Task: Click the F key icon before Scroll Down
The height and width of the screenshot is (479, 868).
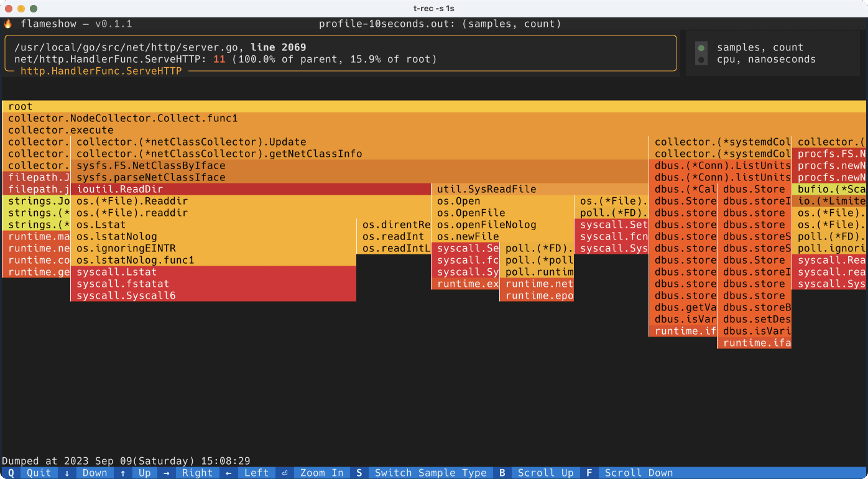Action: [x=589, y=472]
